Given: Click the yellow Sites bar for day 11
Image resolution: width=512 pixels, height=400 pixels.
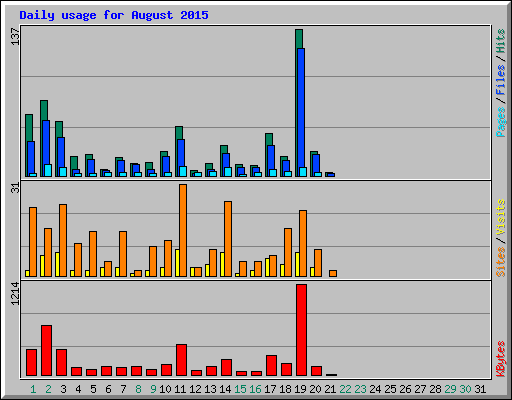Looking at the screenshot, I should [x=177, y=263].
